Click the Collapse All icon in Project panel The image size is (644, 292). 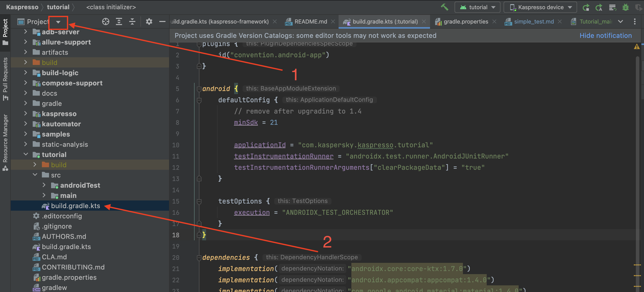coord(132,21)
